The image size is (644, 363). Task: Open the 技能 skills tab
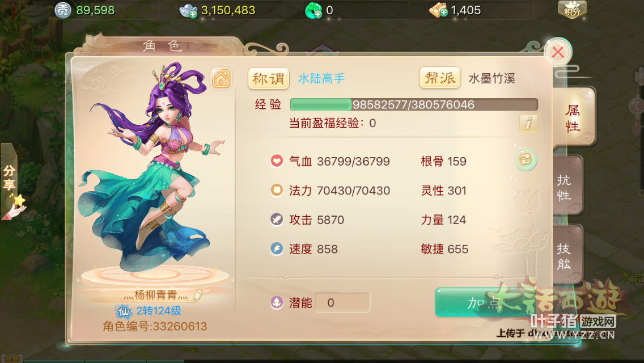click(567, 255)
